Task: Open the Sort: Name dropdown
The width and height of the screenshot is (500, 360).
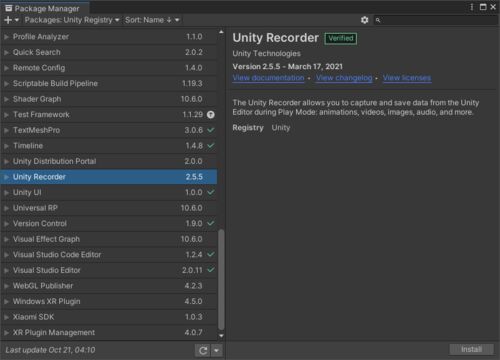Action: pyautogui.click(x=152, y=20)
